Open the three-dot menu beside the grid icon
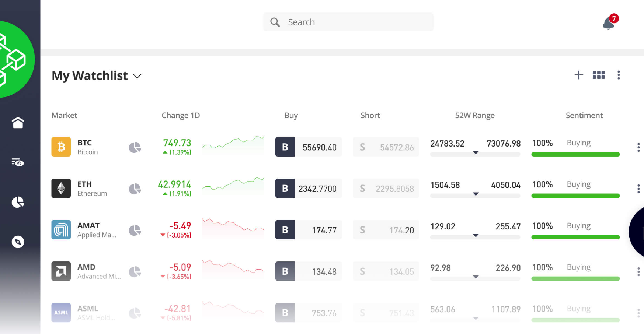The width and height of the screenshot is (644, 334). (x=619, y=75)
